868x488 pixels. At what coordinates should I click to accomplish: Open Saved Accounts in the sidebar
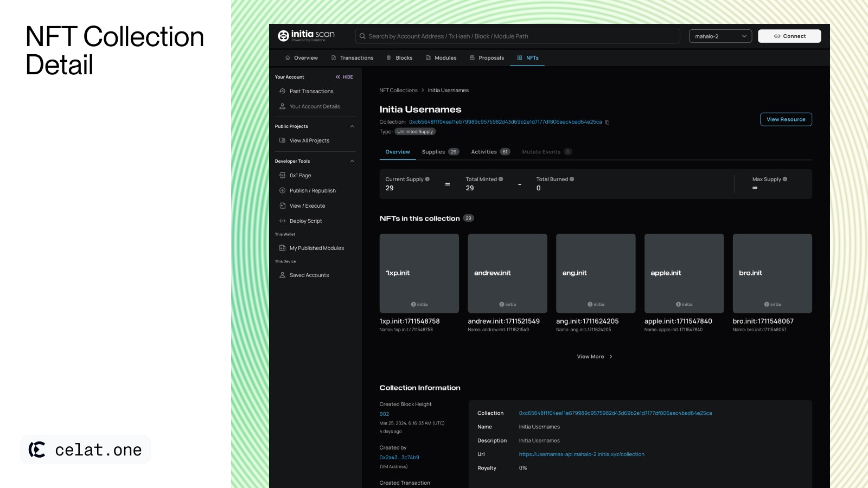309,275
